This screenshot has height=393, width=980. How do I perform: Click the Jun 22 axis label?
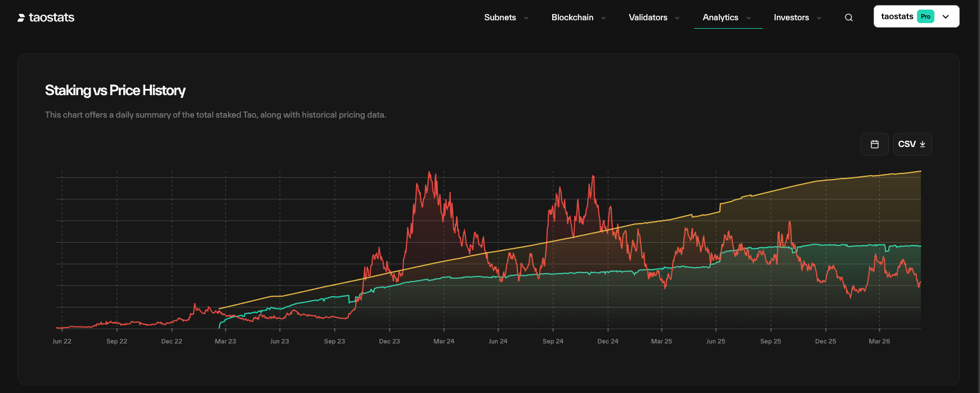click(x=62, y=341)
